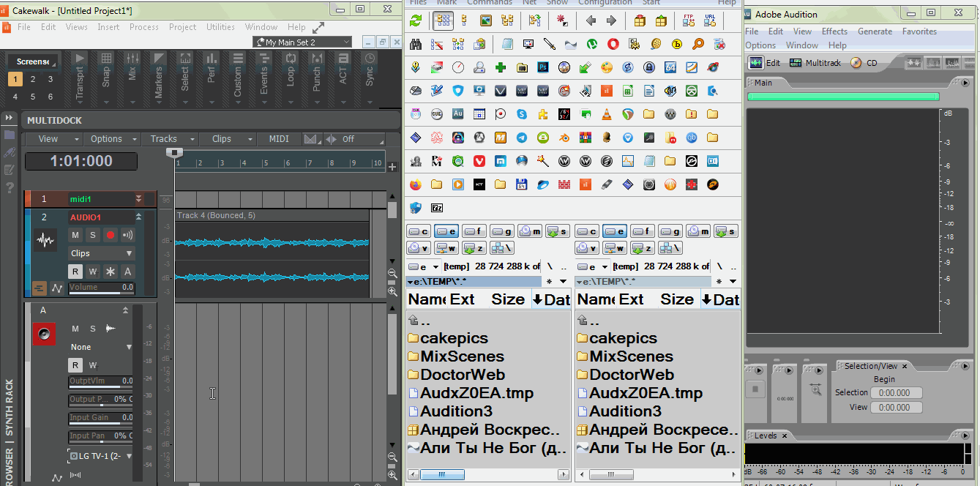Go forward with the right arrow icon
Viewport: 980px width, 486px height.
(612, 20)
